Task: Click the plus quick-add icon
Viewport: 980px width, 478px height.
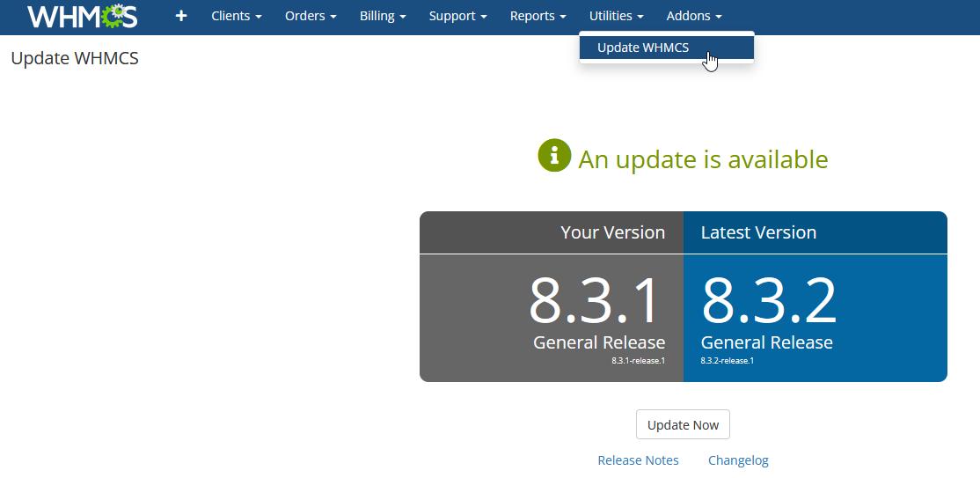Action: (180, 16)
